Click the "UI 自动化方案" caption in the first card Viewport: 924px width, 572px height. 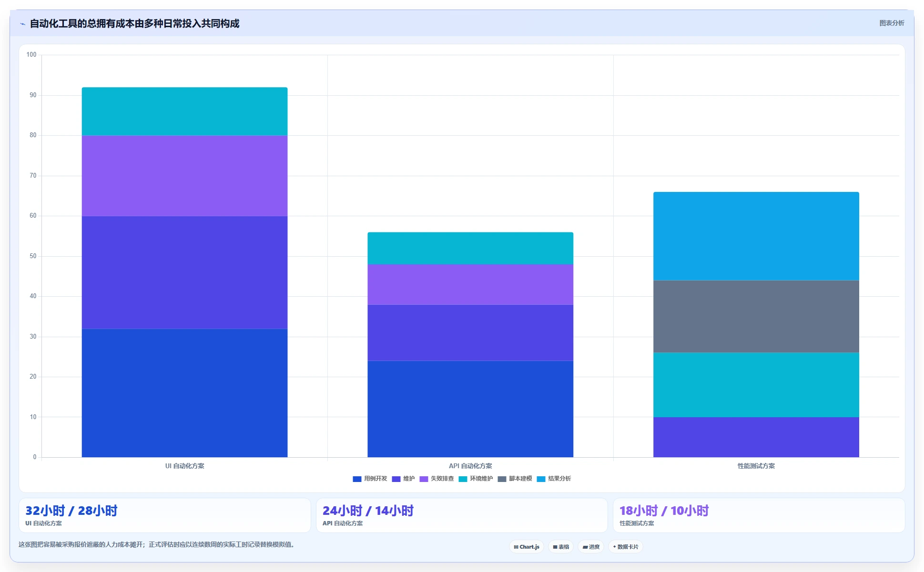pyautogui.click(x=43, y=523)
